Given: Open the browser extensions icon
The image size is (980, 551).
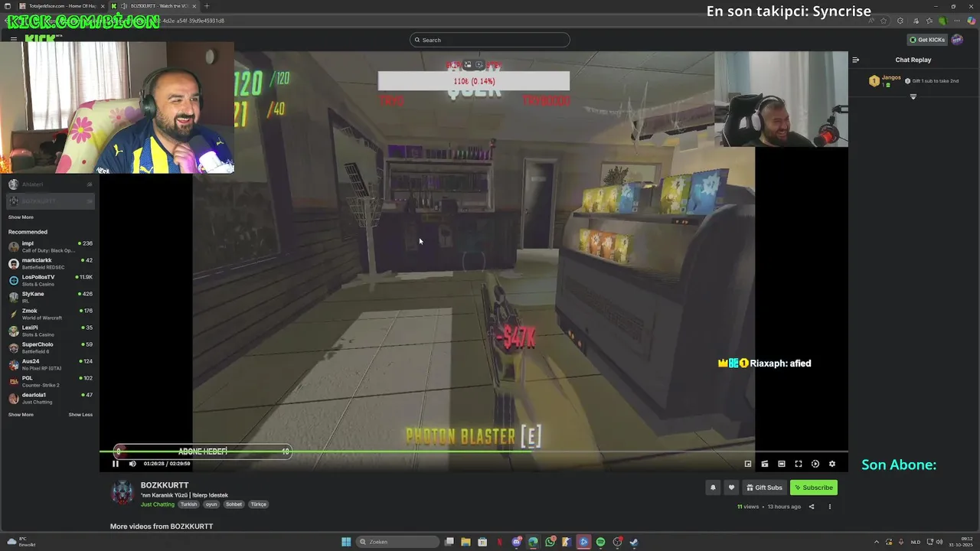Looking at the screenshot, I should tap(900, 21).
